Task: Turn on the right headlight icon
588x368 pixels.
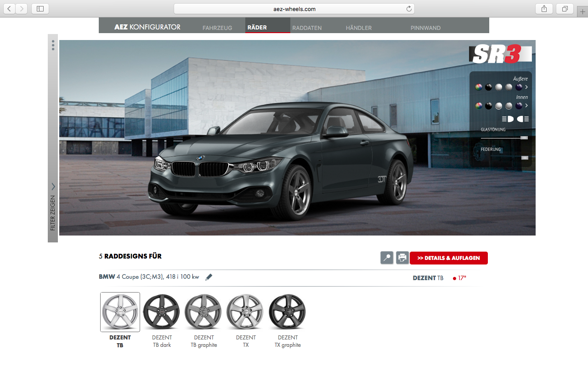Action: [x=523, y=119]
